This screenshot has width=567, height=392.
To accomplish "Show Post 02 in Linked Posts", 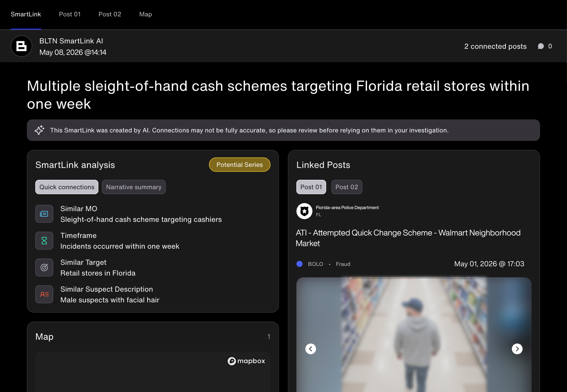I will click(347, 187).
